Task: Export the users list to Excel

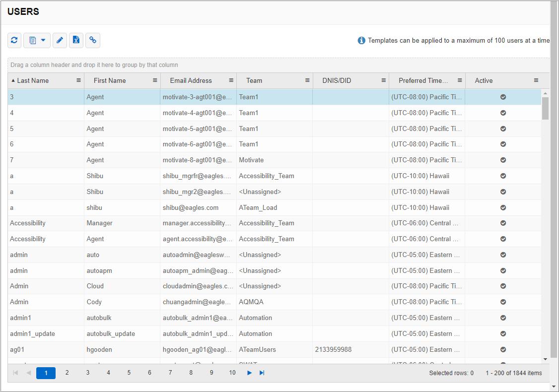Action: click(76, 40)
